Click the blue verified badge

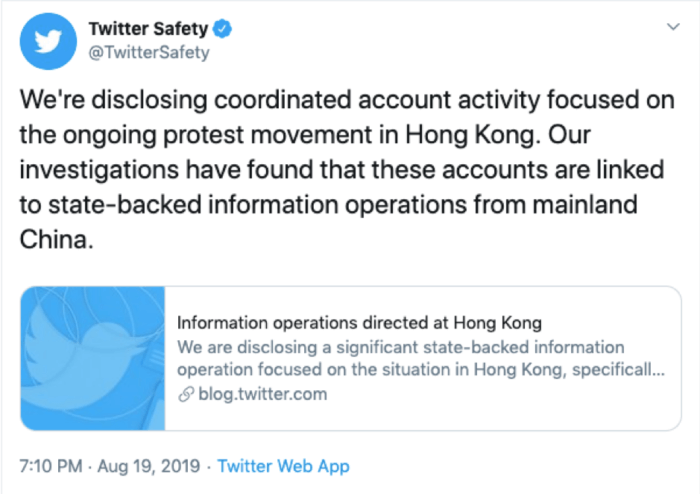pos(223,30)
